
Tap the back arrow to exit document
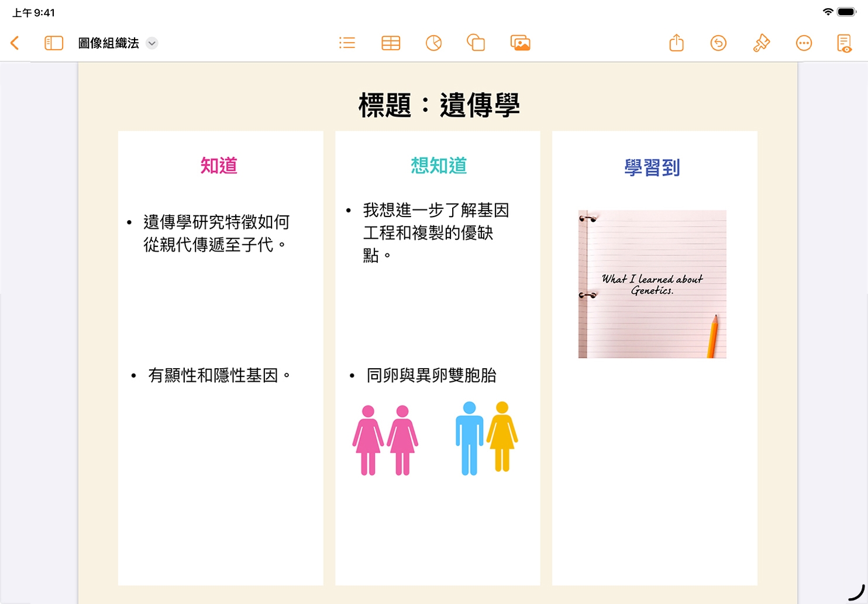click(x=15, y=43)
